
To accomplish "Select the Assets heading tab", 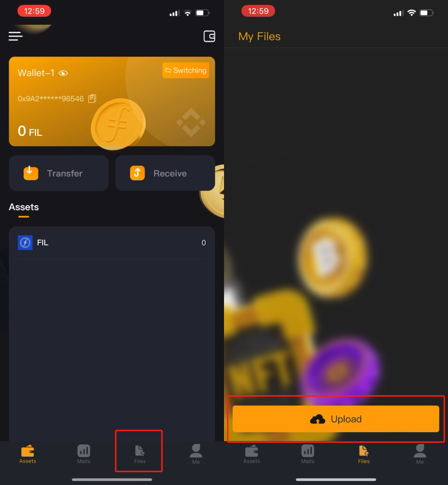I will click(x=24, y=207).
